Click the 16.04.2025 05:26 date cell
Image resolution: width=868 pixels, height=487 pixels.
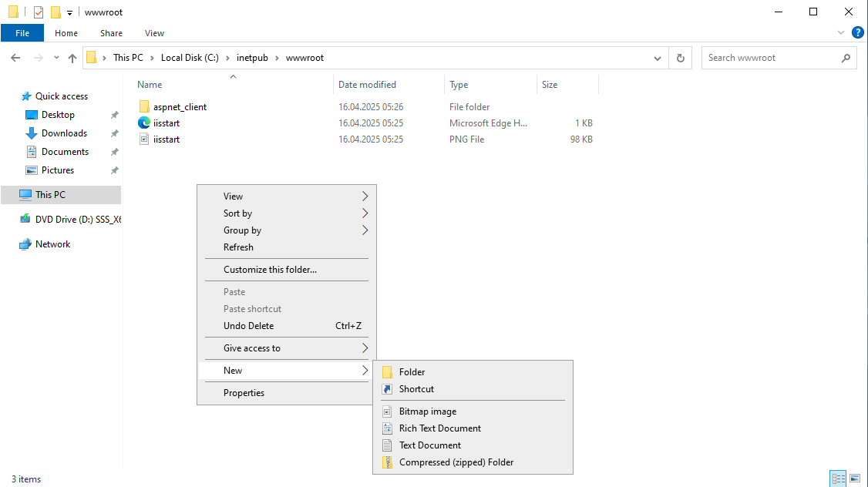coord(371,107)
